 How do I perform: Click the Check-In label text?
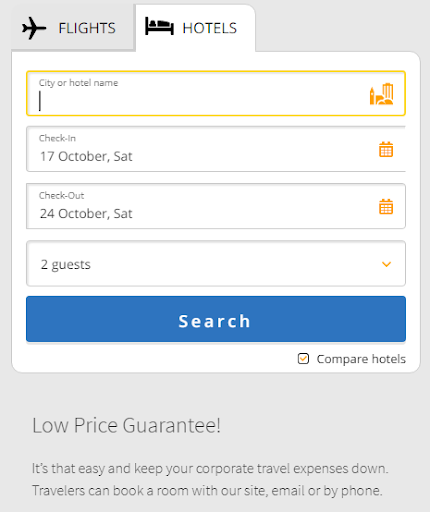click(57, 138)
